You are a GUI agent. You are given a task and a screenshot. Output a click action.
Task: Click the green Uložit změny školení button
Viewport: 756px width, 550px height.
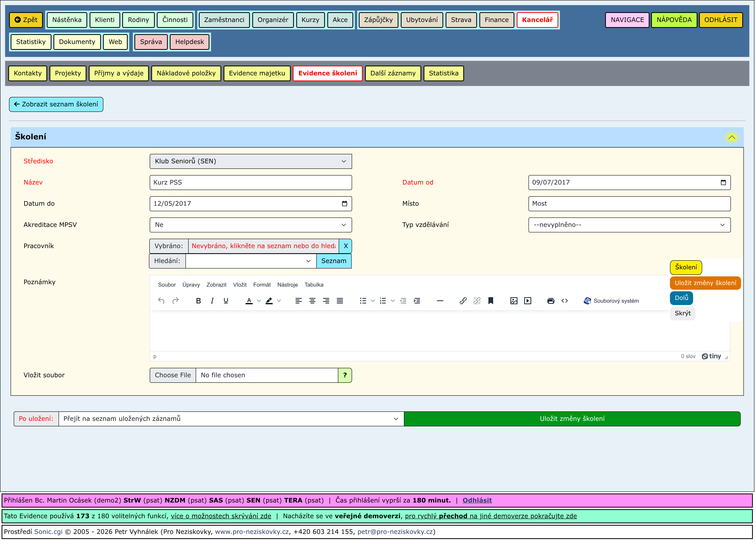pos(572,419)
